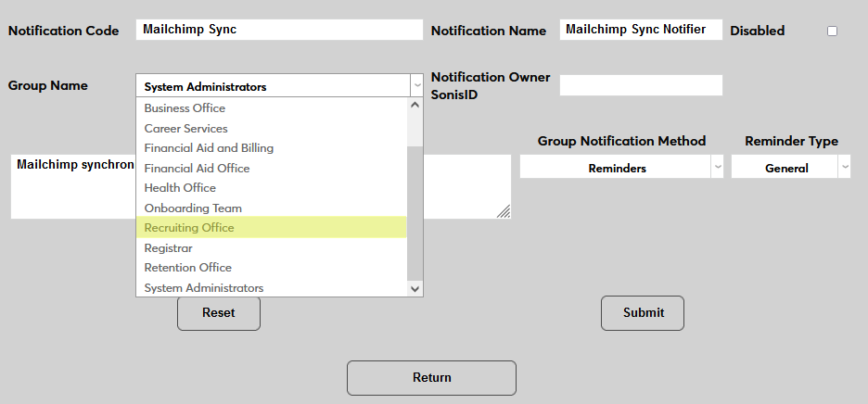
Task: Choose Health Office from the list
Action: point(271,187)
